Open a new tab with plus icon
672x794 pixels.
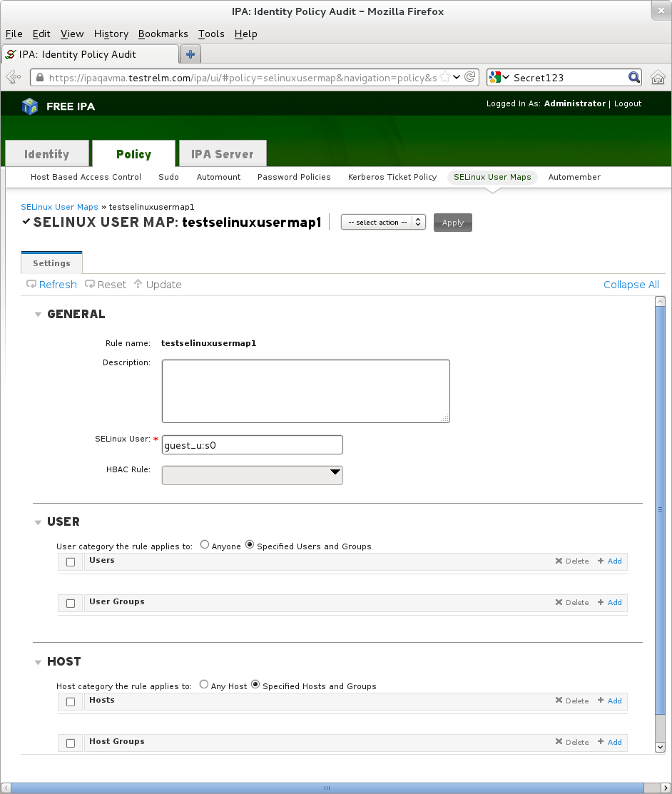[x=190, y=54]
